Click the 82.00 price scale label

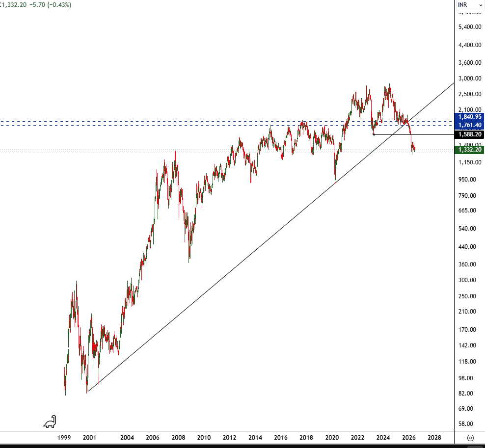coord(466,393)
